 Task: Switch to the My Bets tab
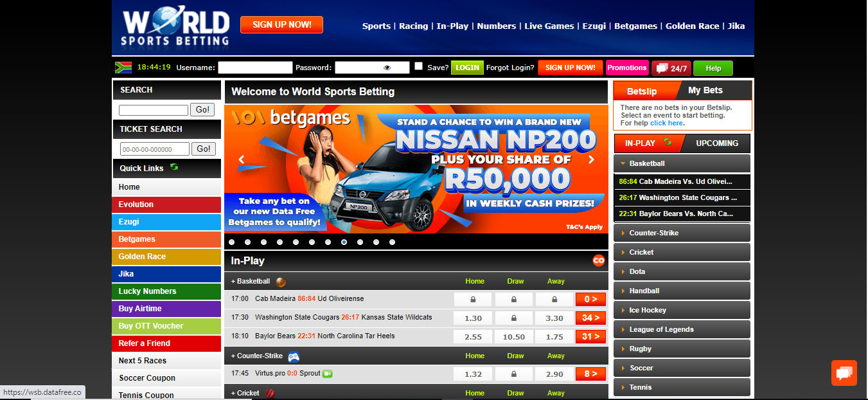click(x=705, y=91)
